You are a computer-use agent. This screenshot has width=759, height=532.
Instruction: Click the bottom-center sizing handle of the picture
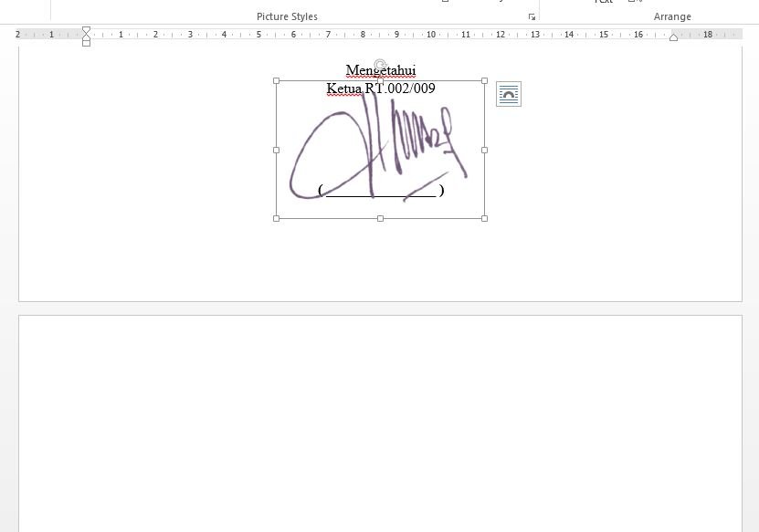pyautogui.click(x=380, y=218)
